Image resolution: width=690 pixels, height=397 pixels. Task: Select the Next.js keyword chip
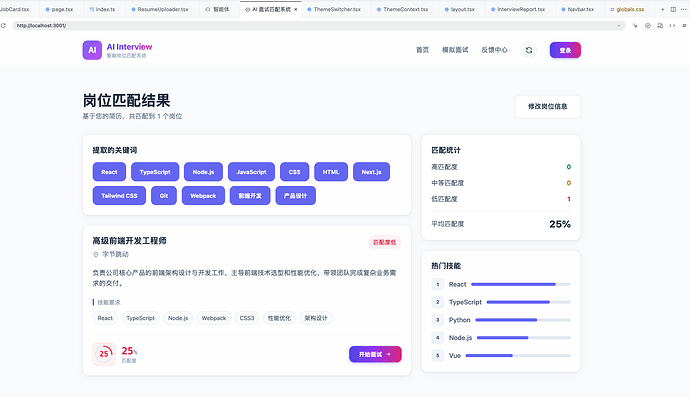tap(371, 172)
